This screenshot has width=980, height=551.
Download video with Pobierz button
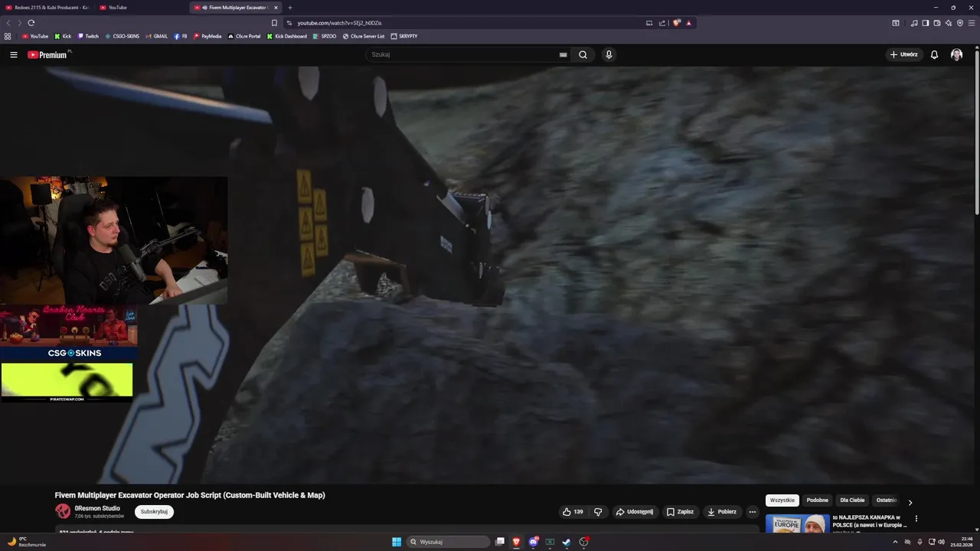722,512
